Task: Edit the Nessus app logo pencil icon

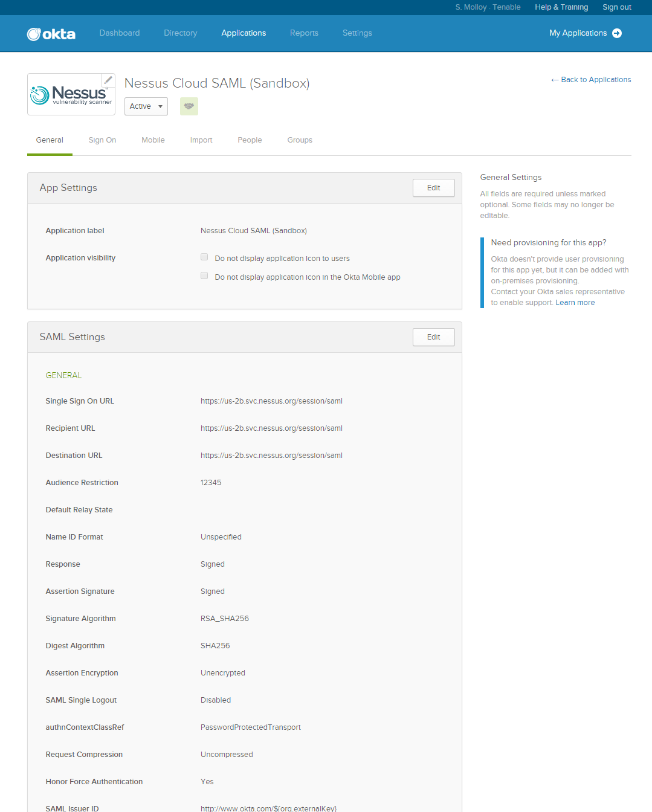Action: (108, 80)
